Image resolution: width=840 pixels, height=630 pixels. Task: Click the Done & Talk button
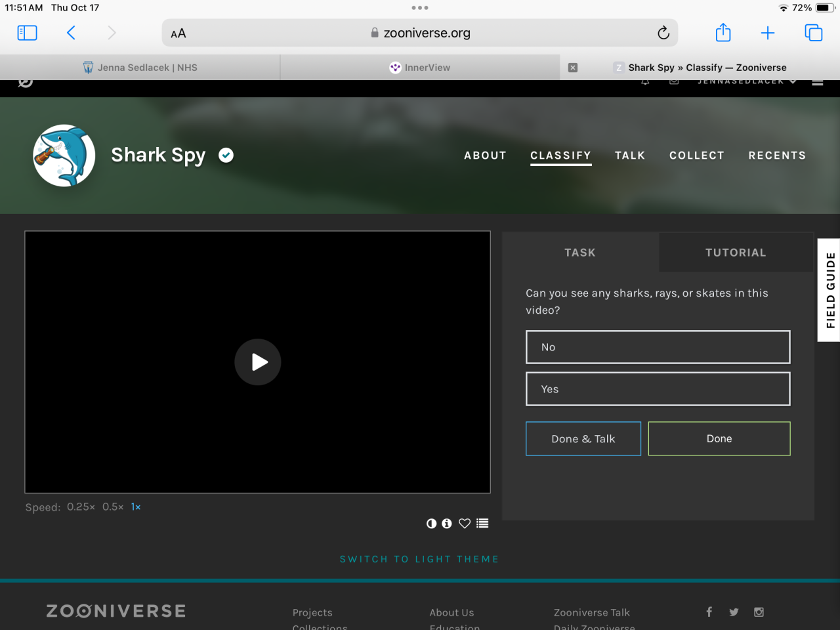[x=583, y=438]
